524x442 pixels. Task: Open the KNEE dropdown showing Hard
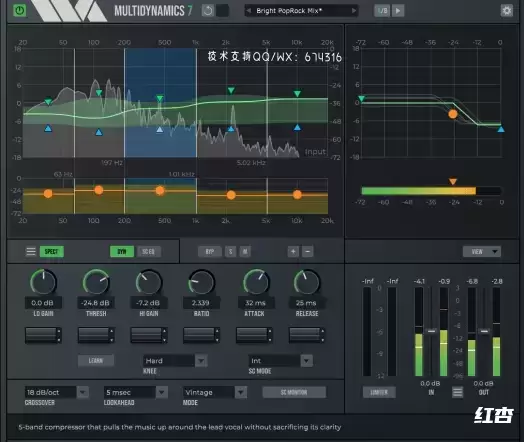point(175,361)
